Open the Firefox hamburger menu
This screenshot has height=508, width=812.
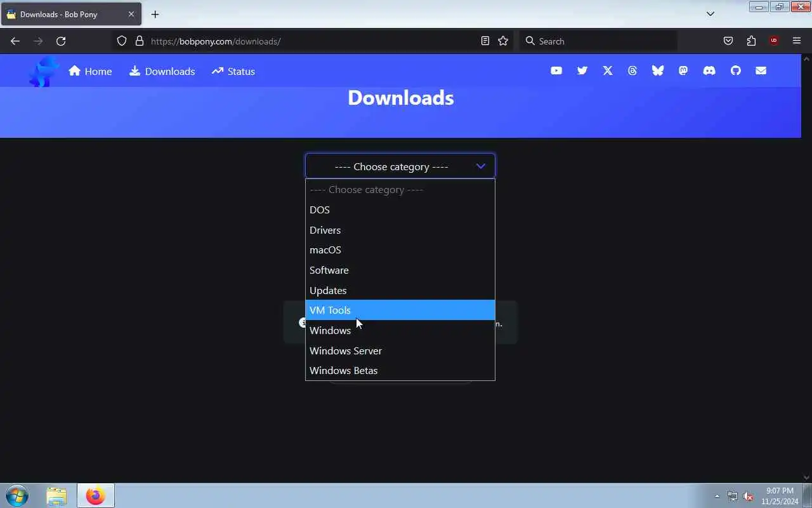point(797,41)
